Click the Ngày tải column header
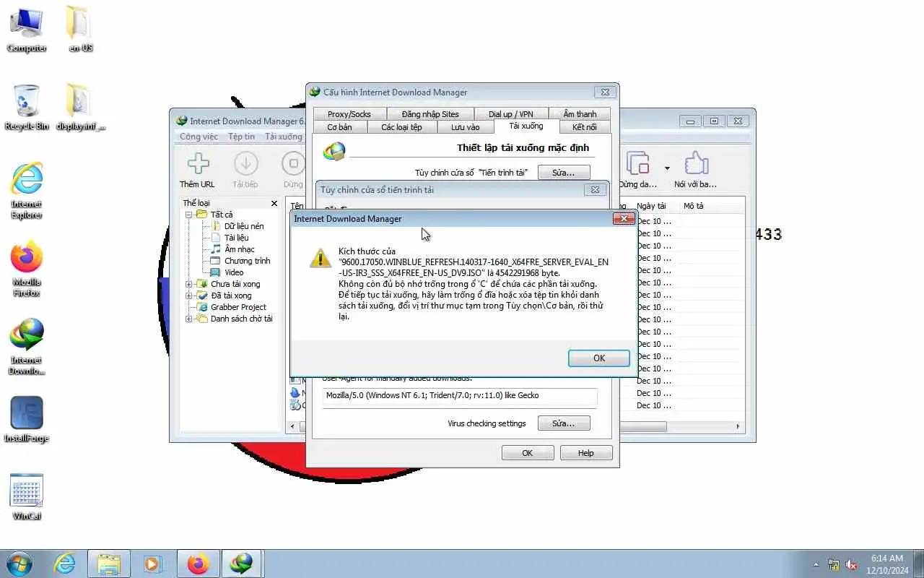Image resolution: width=924 pixels, height=578 pixels. pyautogui.click(x=654, y=206)
